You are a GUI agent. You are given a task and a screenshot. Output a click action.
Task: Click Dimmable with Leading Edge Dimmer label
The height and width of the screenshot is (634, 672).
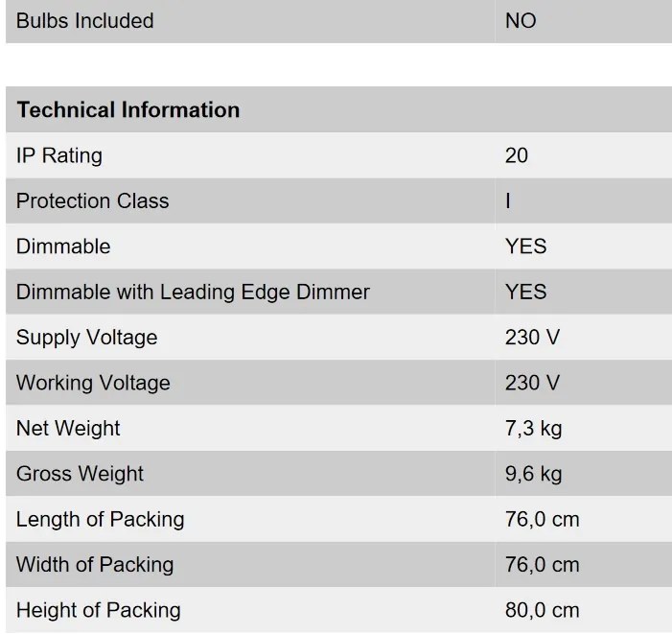(193, 293)
